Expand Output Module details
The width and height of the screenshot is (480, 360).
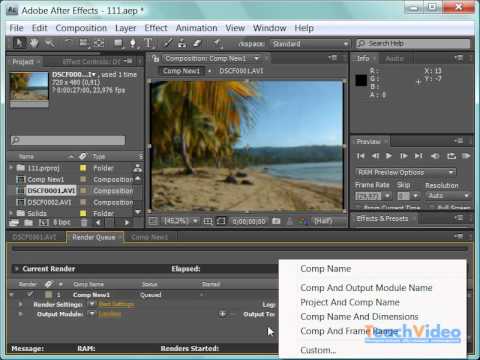pyautogui.click(x=20, y=314)
